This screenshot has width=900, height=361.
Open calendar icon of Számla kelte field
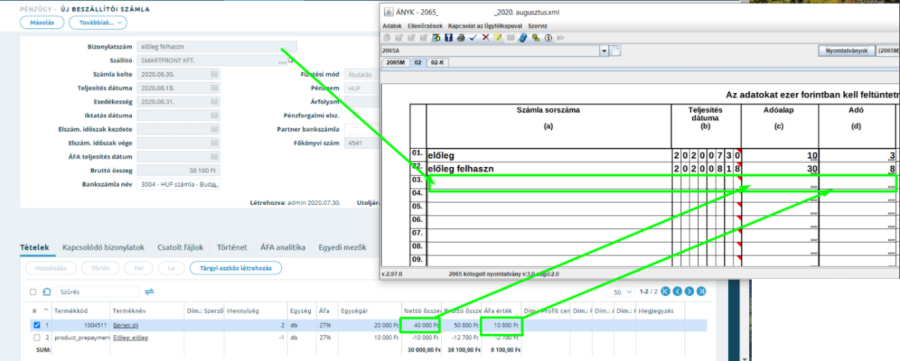pos(214,75)
